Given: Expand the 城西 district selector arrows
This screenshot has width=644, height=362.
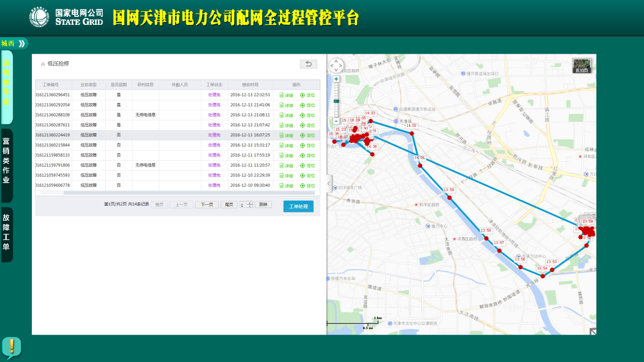Looking at the screenshot, I should (x=21, y=44).
